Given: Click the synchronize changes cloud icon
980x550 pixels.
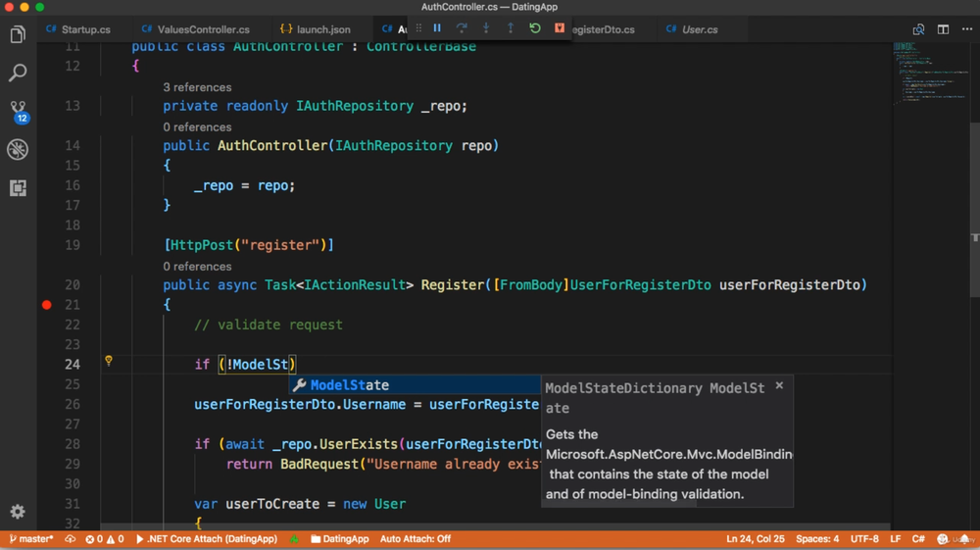Looking at the screenshot, I should (70, 539).
